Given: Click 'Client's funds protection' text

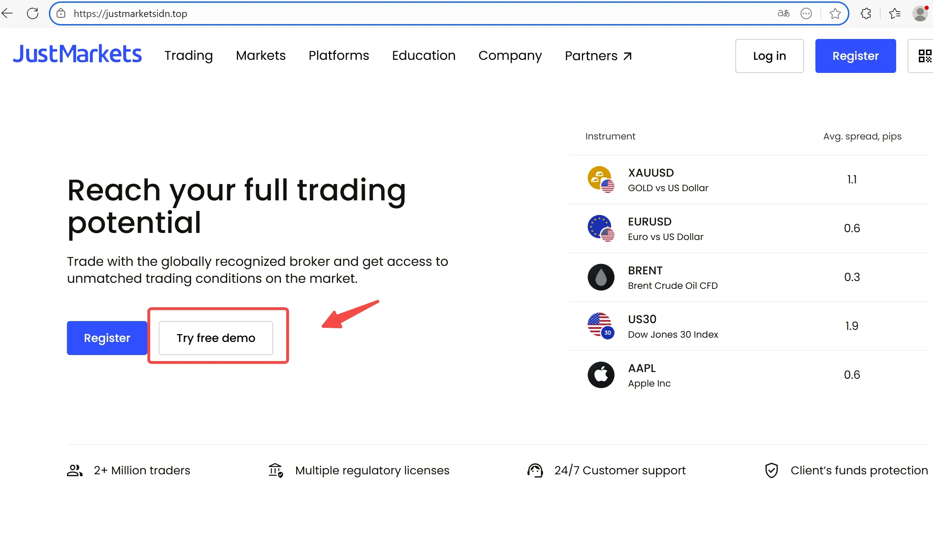Looking at the screenshot, I should coord(859,470).
